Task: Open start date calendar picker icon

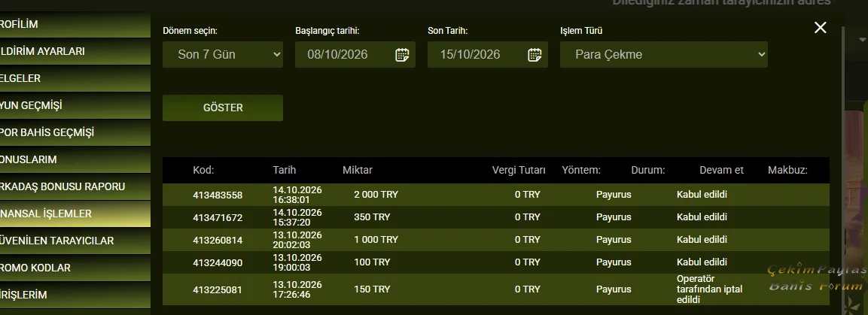Action: [403, 55]
